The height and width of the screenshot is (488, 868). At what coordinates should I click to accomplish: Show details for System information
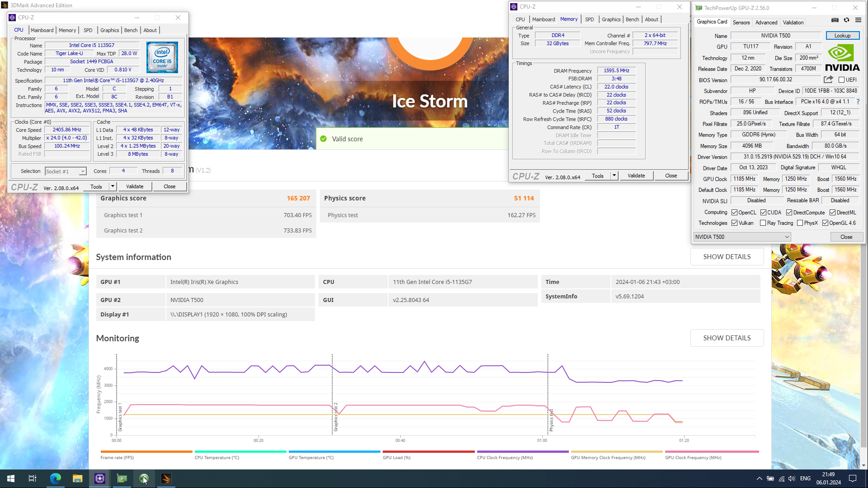[727, 256]
